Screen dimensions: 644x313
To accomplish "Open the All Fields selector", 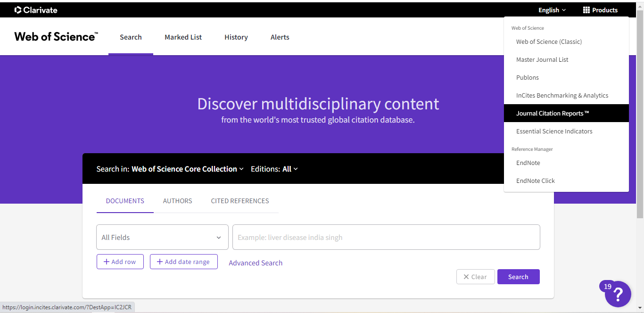I will (162, 237).
